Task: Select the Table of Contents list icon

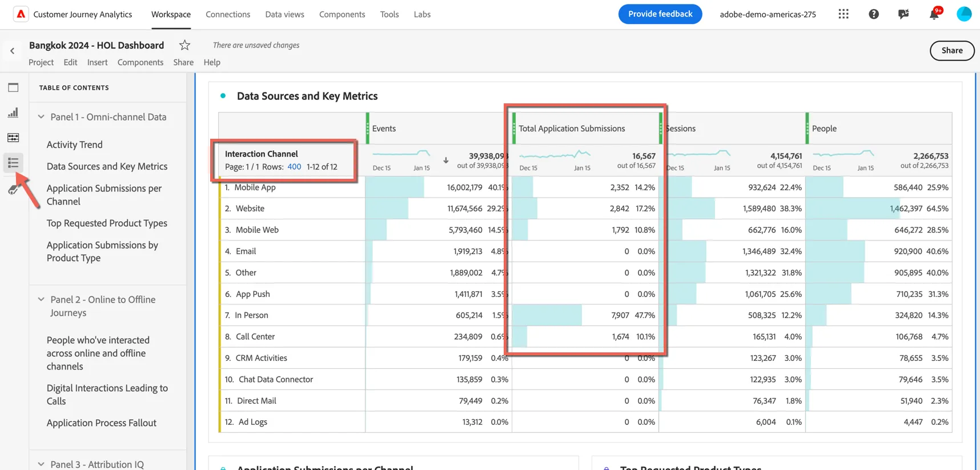Action: 13,163
